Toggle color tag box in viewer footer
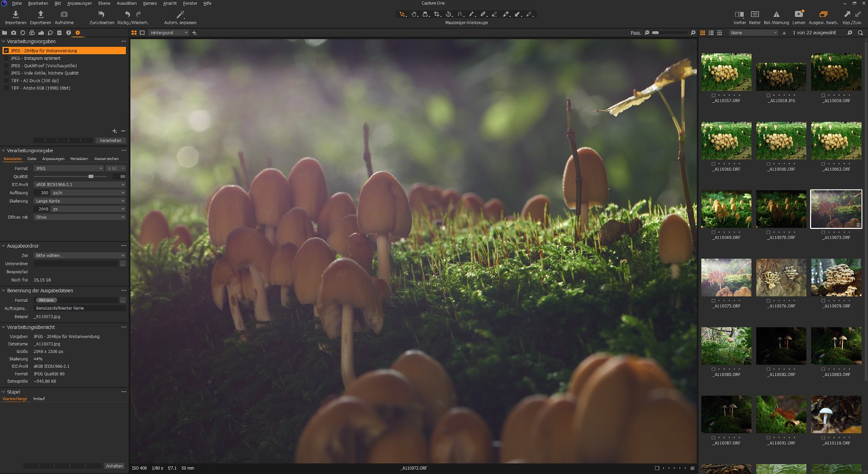 pos(657,468)
